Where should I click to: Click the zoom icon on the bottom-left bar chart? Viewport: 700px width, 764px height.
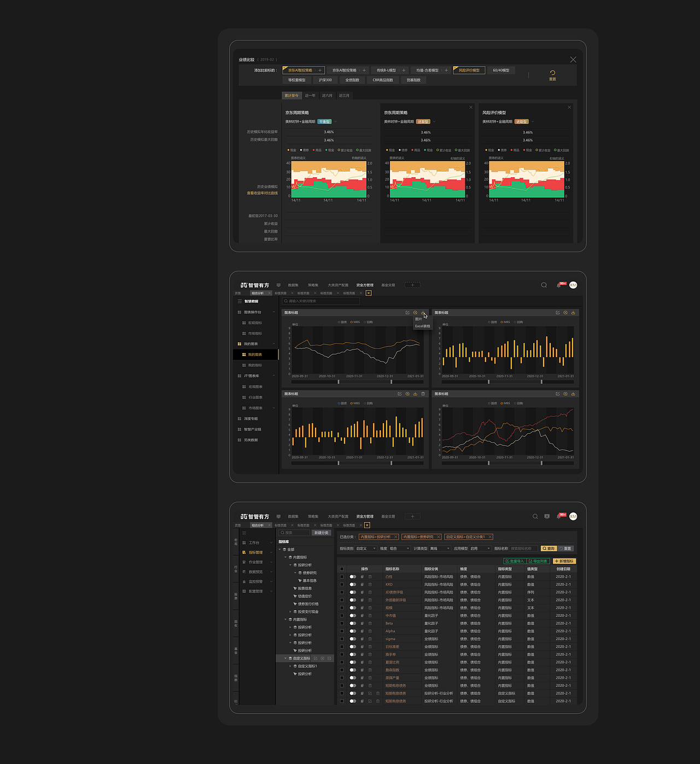pyautogui.click(x=407, y=394)
